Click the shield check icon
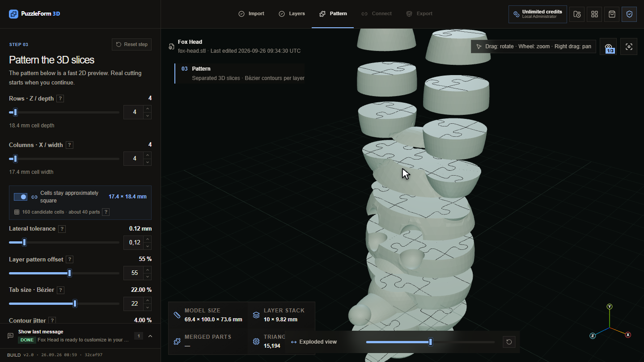The width and height of the screenshot is (644, 362). click(x=629, y=14)
